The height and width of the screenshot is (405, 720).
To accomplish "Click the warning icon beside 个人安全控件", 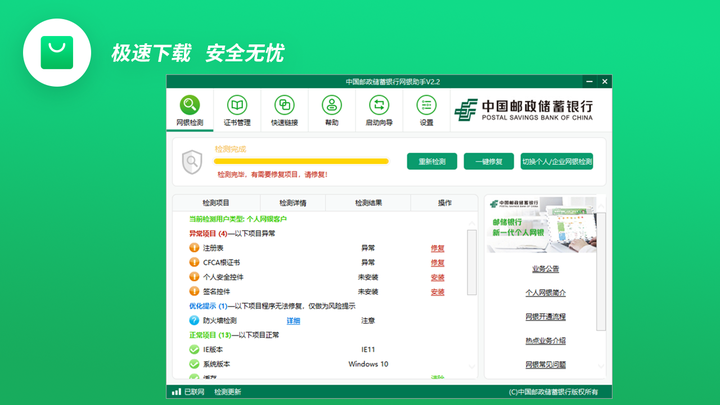I will [x=194, y=277].
